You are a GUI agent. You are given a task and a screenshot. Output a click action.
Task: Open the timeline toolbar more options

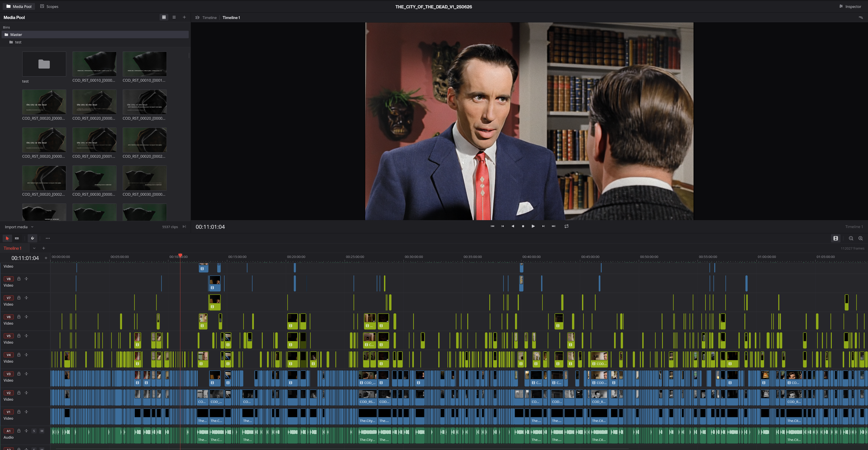point(48,238)
